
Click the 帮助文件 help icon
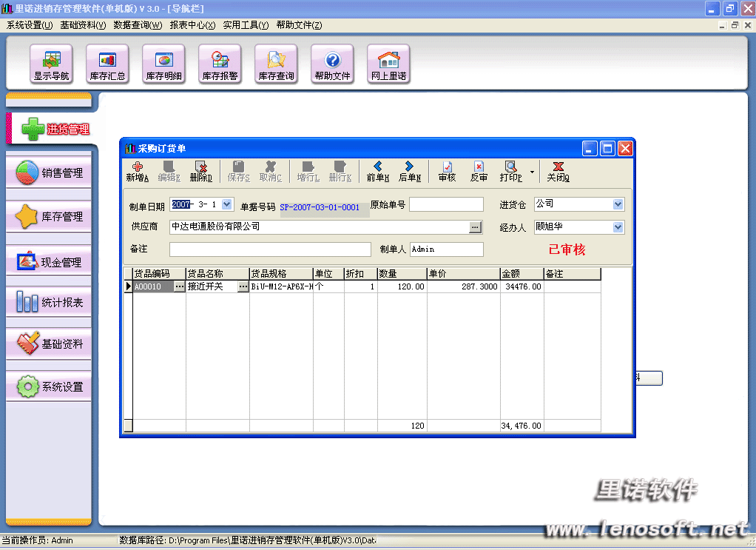pos(332,64)
